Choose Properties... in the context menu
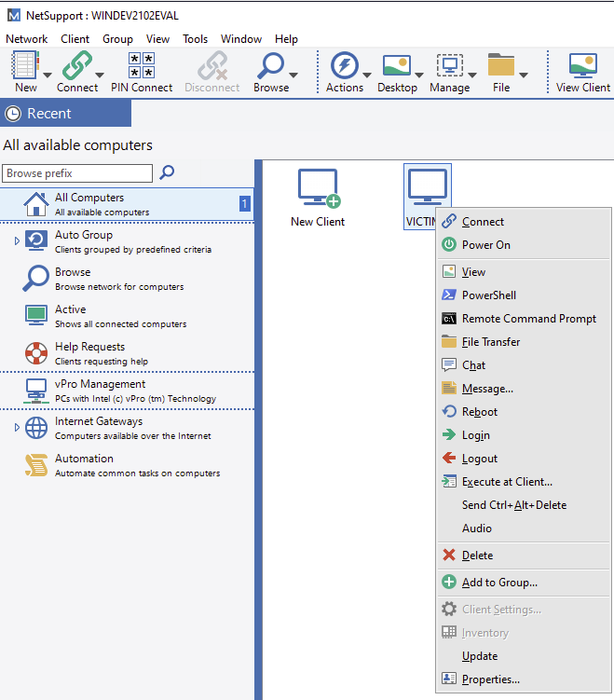This screenshot has width=614, height=700. 524,679
